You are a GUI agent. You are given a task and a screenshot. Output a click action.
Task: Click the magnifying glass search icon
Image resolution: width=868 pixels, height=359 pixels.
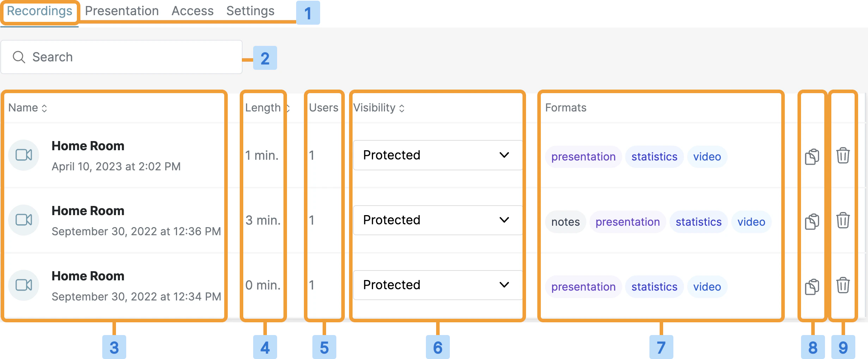tap(19, 57)
